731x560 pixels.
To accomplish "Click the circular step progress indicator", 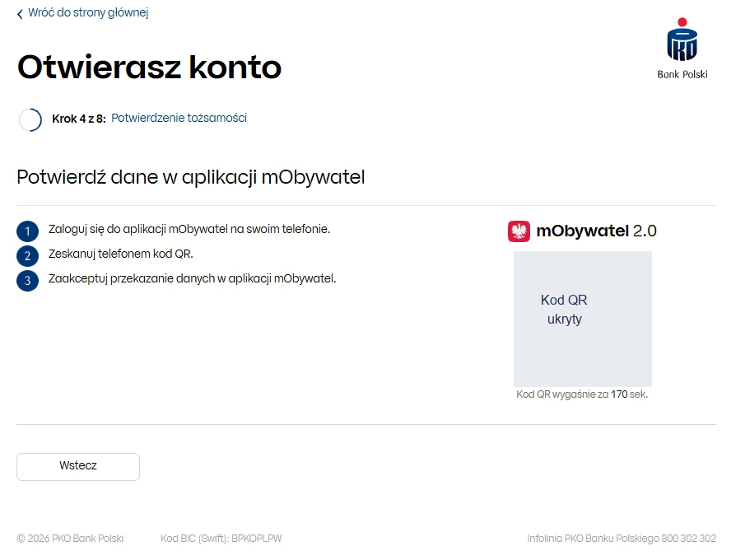I will coord(30,119).
